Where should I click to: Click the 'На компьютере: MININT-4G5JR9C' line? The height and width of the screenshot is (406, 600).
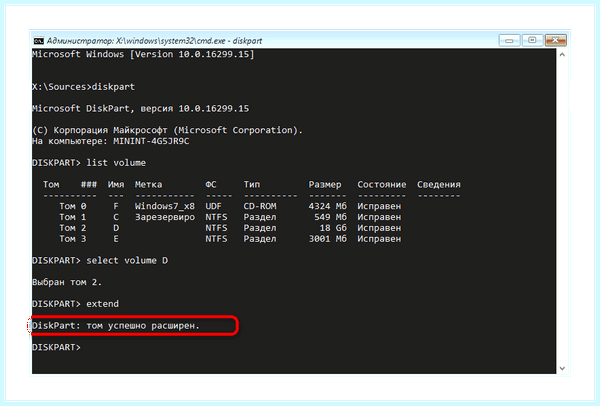[111, 141]
